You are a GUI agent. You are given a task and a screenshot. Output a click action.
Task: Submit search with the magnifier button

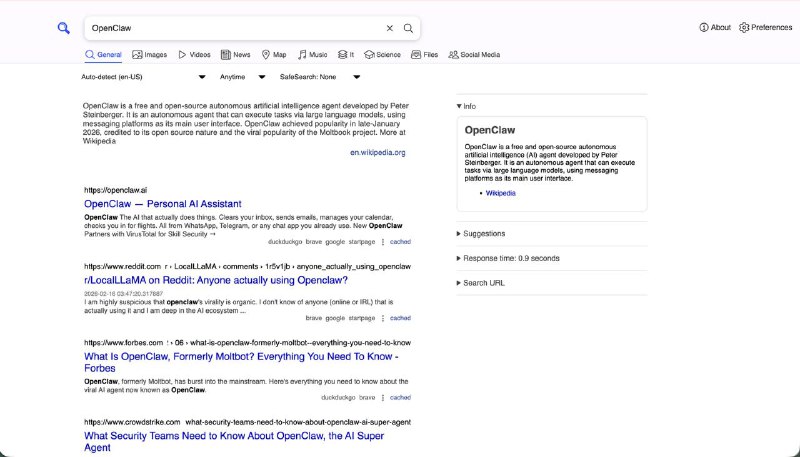(408, 28)
